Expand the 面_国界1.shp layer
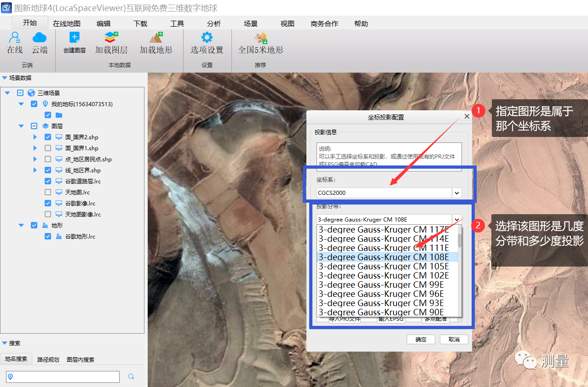Viewport: 588px width, 387px height. 35,148
